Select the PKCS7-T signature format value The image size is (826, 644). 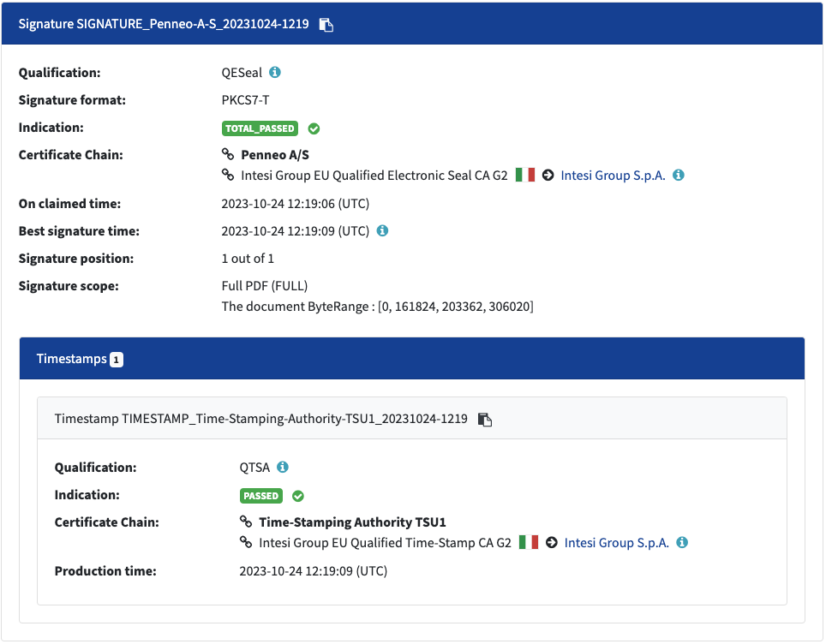click(245, 100)
